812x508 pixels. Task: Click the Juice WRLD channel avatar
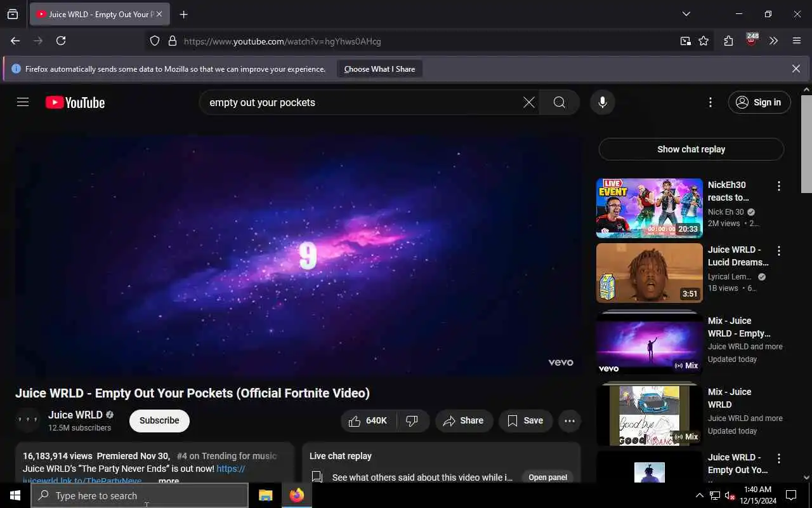click(x=28, y=420)
